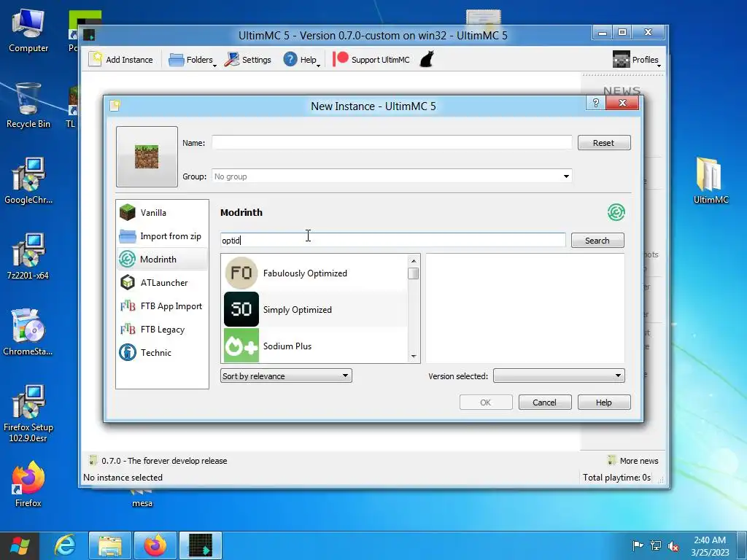The image size is (747, 560).
Task: Click the Add Instance toolbar button
Action: 122,60
